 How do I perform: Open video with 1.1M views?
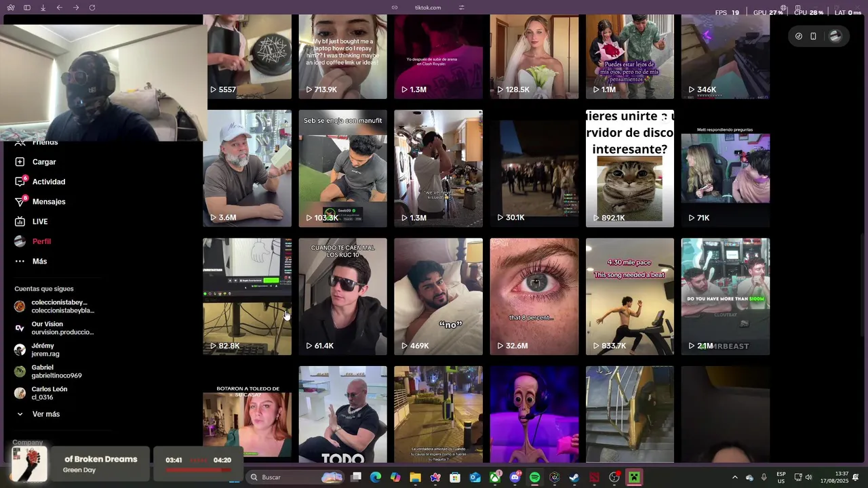(630, 57)
